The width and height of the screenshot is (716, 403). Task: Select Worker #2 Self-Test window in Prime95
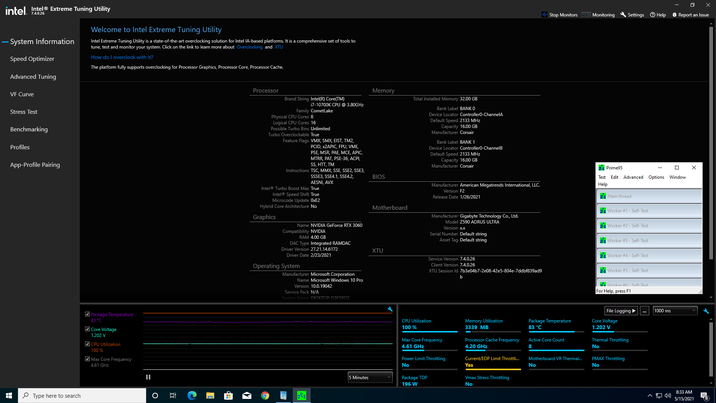(x=649, y=225)
